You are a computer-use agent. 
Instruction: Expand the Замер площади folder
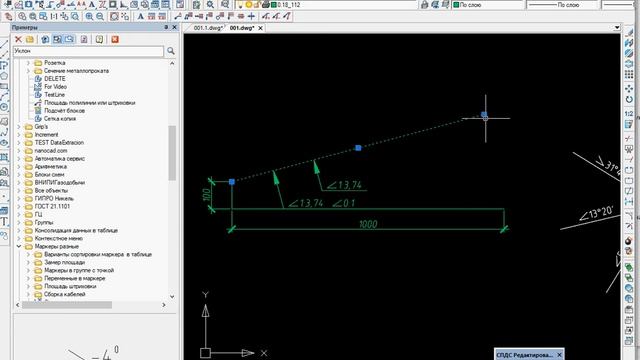(x=28, y=262)
